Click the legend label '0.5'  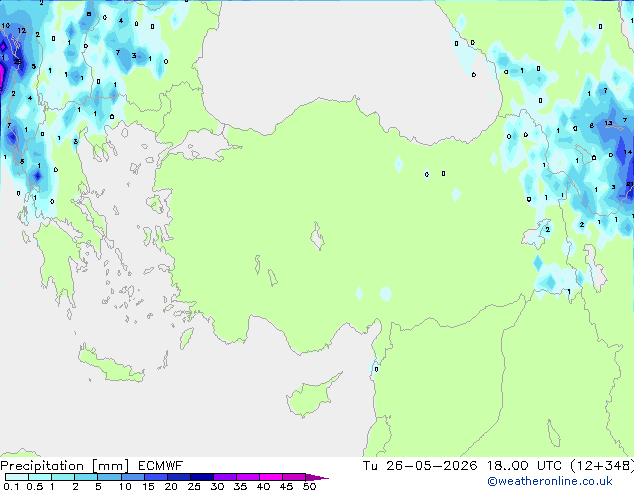coord(34,486)
